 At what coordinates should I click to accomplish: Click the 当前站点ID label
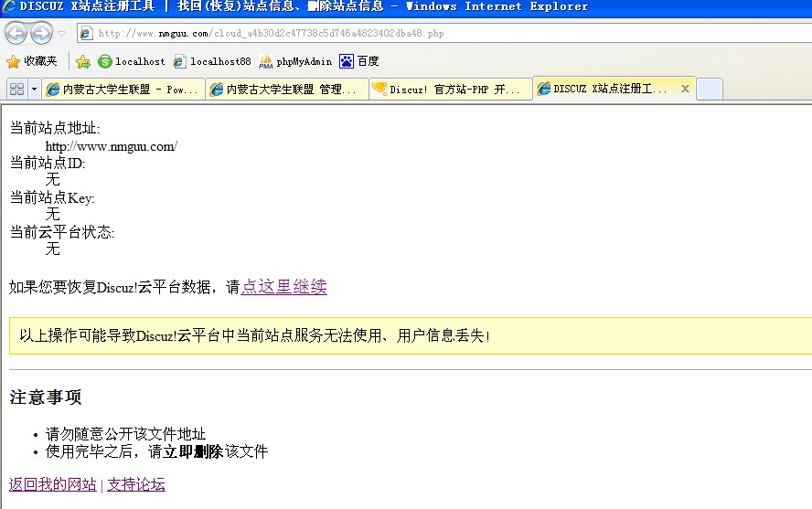coord(48,163)
